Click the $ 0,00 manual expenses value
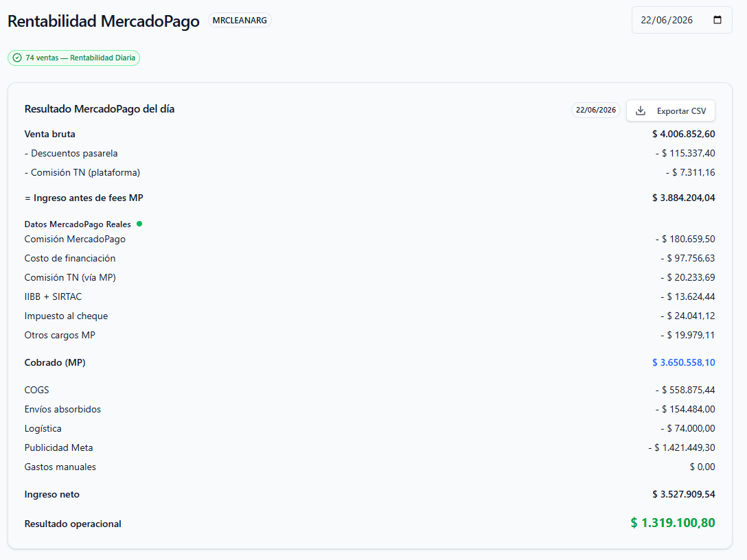Viewport: 747px width, 560px height. pyautogui.click(x=702, y=467)
